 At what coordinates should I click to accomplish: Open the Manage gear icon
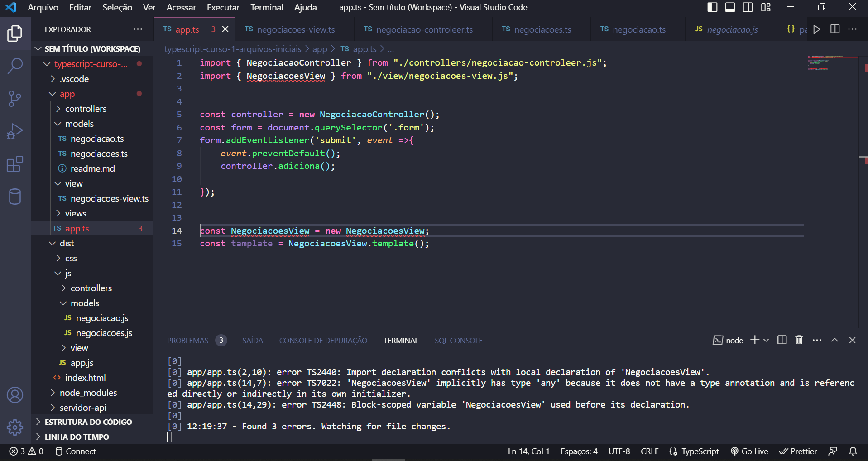pyautogui.click(x=15, y=427)
